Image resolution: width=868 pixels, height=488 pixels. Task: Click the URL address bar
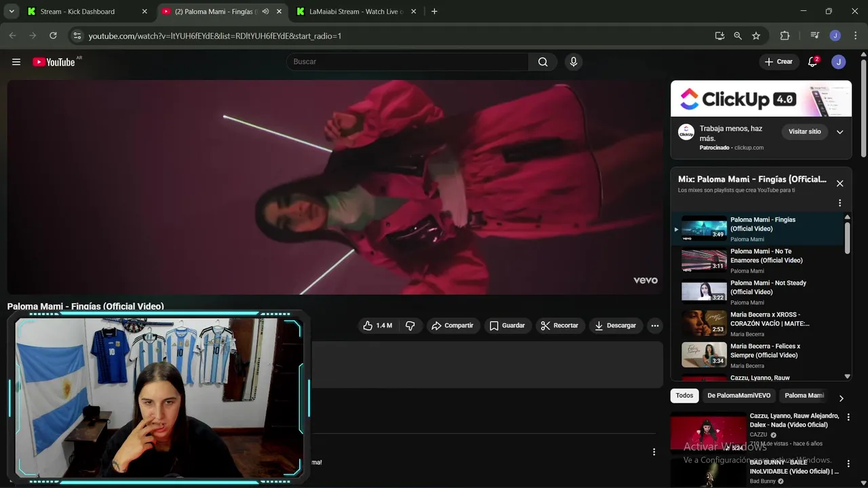393,36
